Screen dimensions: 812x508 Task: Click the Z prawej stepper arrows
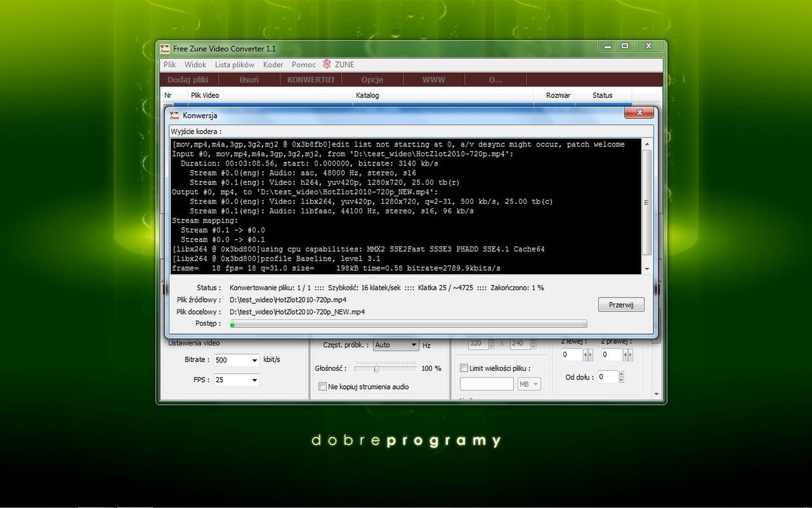(627, 355)
